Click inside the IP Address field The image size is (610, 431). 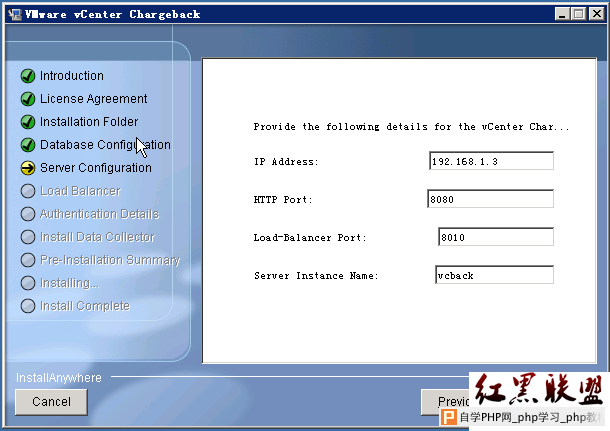pos(491,161)
